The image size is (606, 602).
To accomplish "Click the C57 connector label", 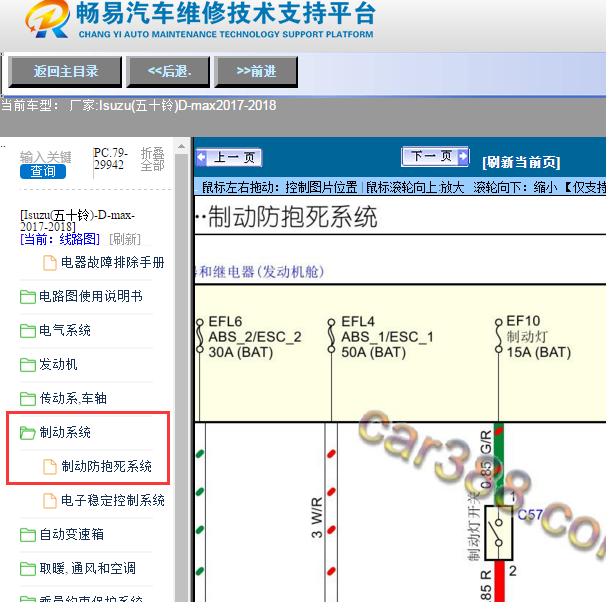I will [530, 515].
